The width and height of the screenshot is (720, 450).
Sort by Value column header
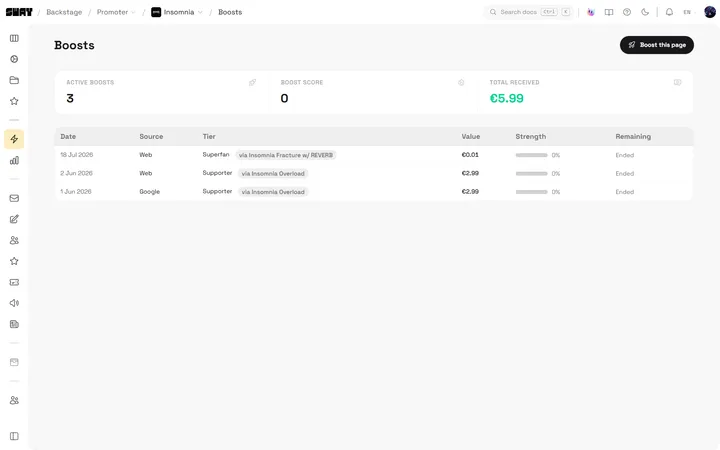click(x=471, y=136)
